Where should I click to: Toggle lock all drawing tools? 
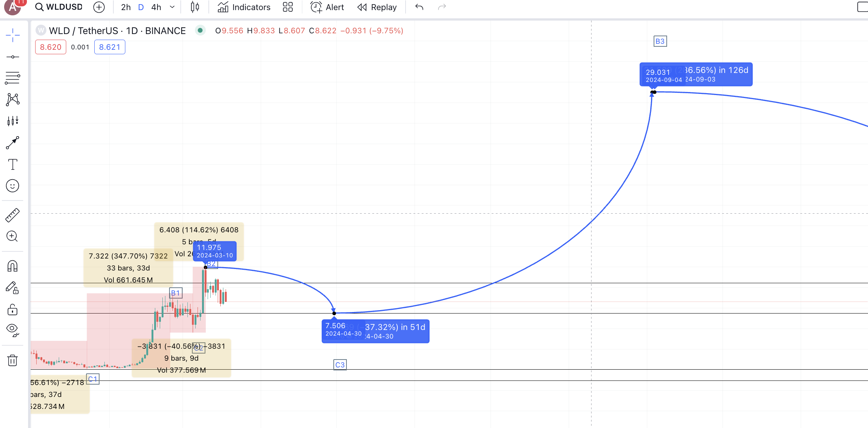[x=13, y=310]
